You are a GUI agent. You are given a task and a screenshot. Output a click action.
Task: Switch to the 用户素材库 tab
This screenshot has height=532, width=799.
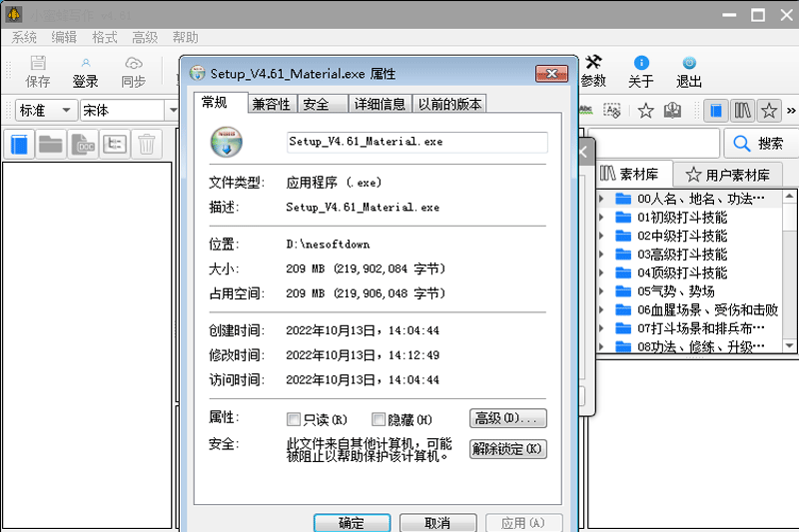coord(728,175)
